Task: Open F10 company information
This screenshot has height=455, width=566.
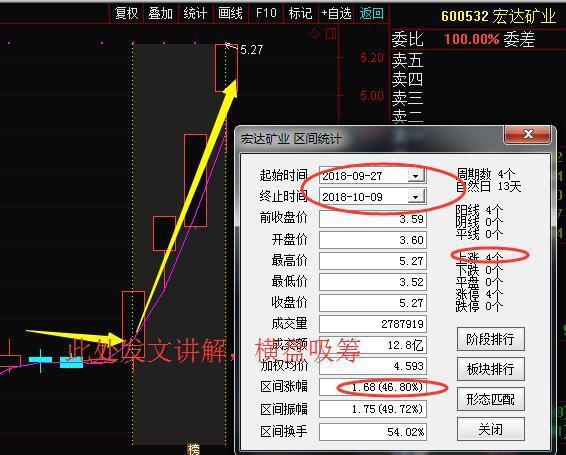Action: (x=266, y=14)
